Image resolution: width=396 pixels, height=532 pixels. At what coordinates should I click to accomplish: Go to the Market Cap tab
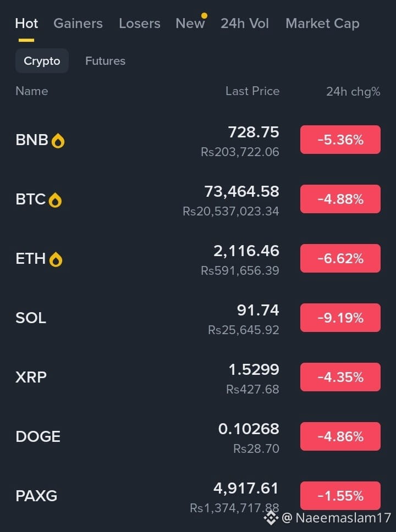point(322,24)
